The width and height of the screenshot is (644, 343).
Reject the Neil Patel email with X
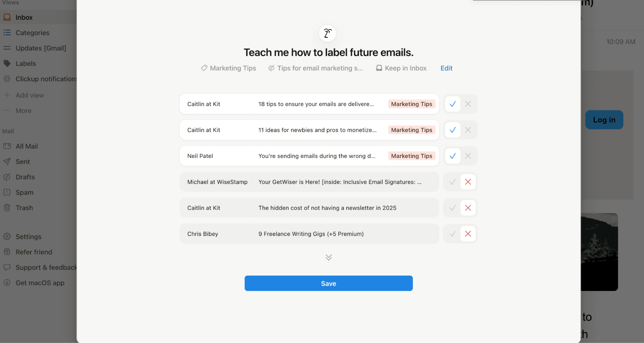(x=468, y=156)
